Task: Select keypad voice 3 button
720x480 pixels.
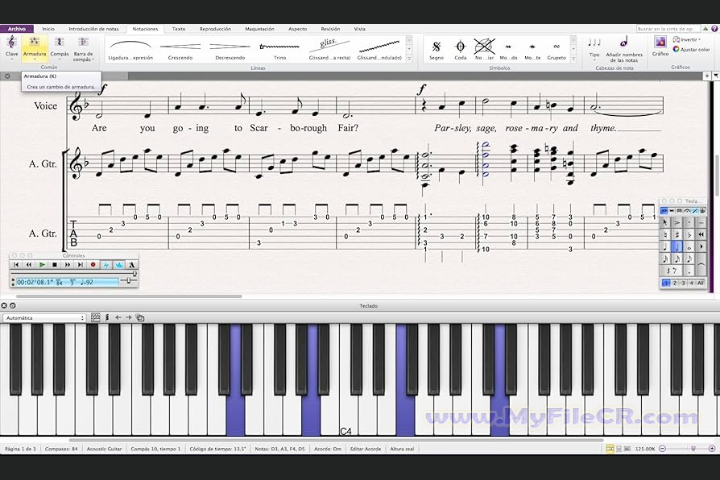Action: pyautogui.click(x=683, y=283)
